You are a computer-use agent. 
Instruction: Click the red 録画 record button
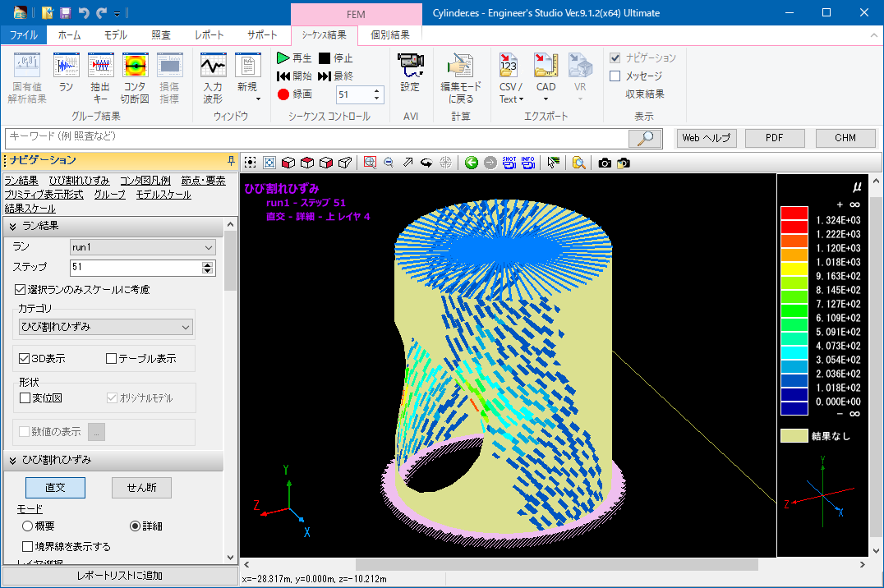click(x=284, y=94)
